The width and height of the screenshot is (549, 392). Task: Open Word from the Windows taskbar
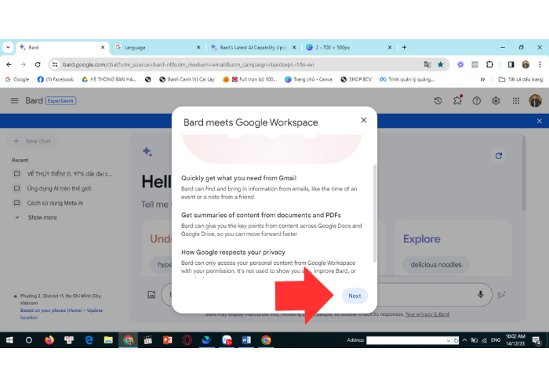(x=246, y=340)
